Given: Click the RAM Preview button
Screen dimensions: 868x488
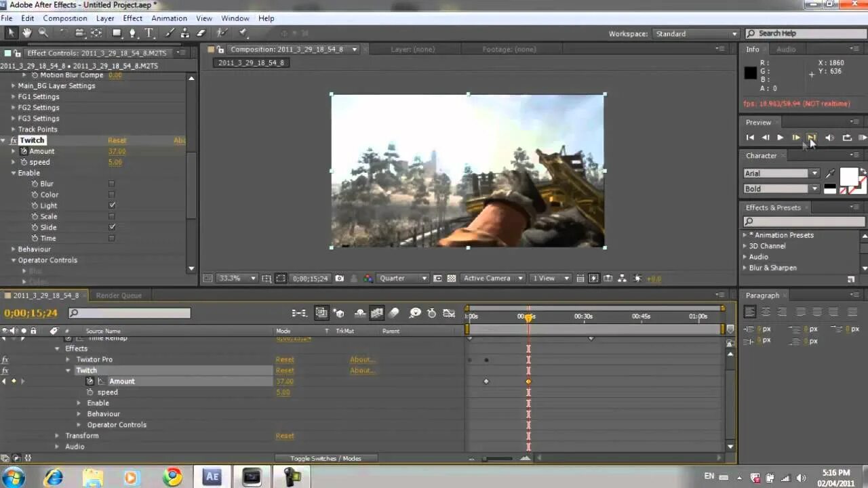Looking at the screenshot, I should [x=863, y=138].
